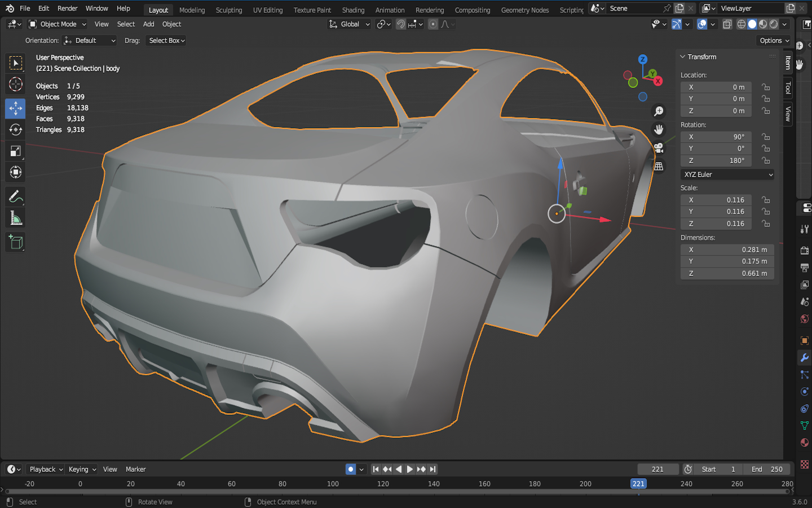The width and height of the screenshot is (812, 508).
Task: Open the Options button in viewport header
Action: click(774, 41)
